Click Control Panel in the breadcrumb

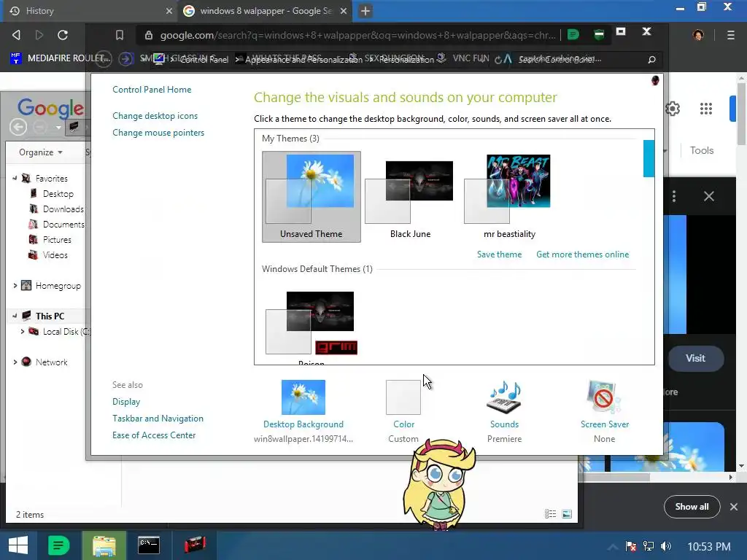point(204,60)
